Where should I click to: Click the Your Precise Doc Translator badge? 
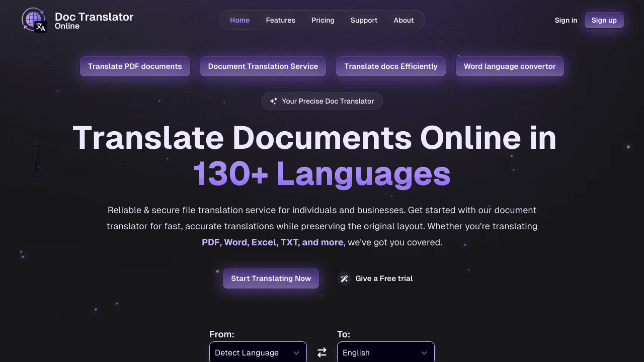[x=322, y=101]
